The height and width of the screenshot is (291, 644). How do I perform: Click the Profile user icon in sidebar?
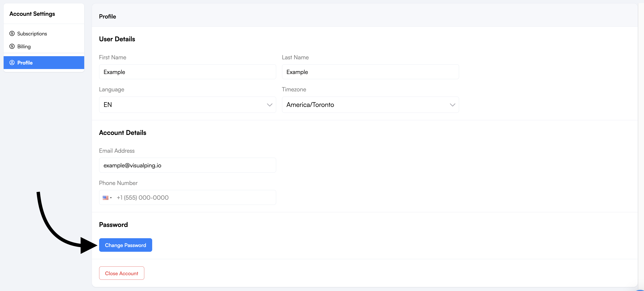point(12,63)
